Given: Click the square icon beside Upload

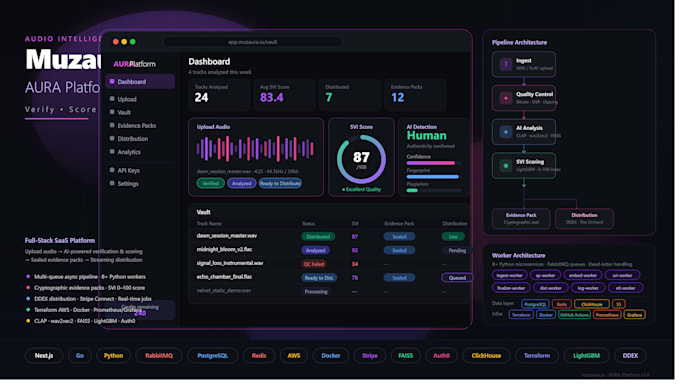Looking at the screenshot, I should (x=112, y=99).
